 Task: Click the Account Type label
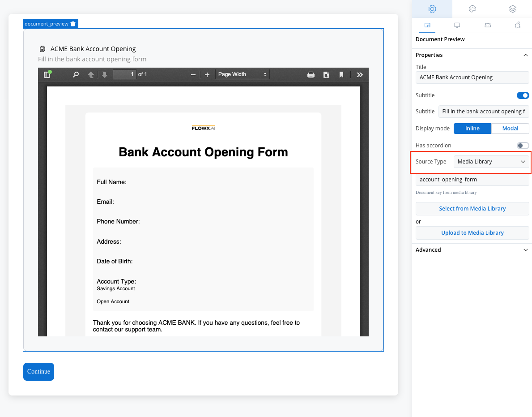pos(116,282)
